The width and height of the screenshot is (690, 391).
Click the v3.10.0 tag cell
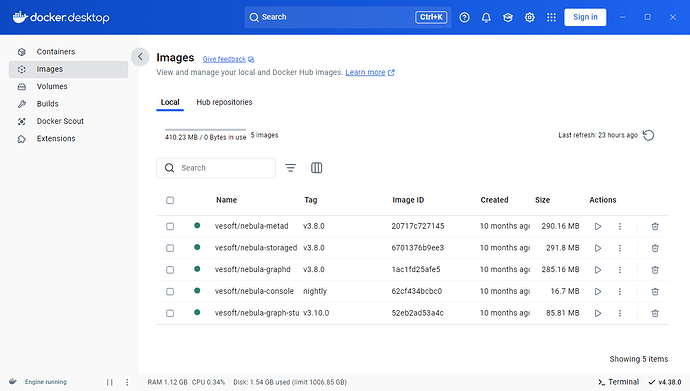pos(316,313)
